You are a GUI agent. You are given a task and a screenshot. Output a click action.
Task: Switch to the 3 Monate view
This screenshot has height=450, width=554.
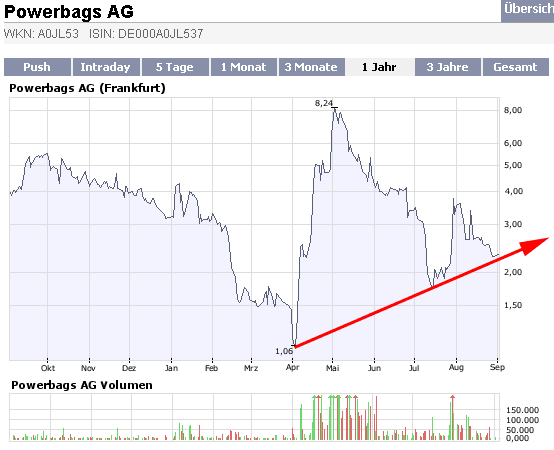coord(312,67)
